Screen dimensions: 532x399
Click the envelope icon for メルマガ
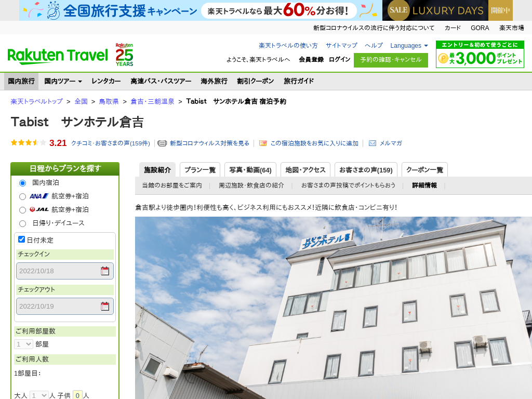click(x=373, y=143)
